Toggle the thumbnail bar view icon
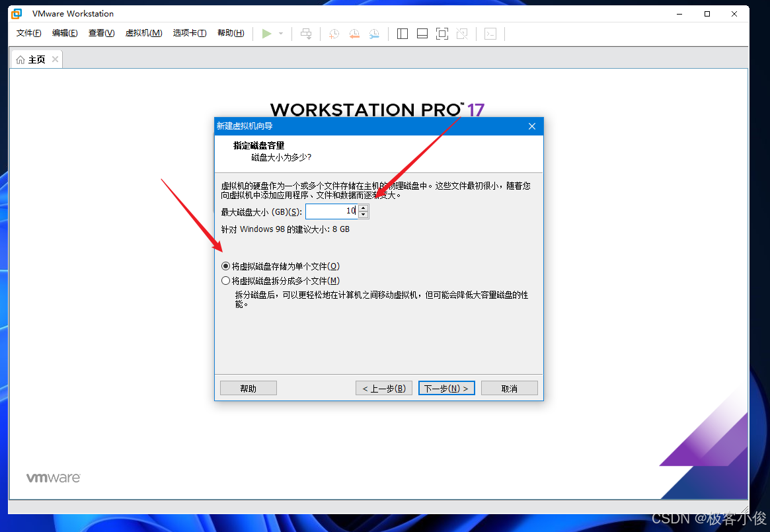Screen dimensions: 770x532 click(422, 34)
